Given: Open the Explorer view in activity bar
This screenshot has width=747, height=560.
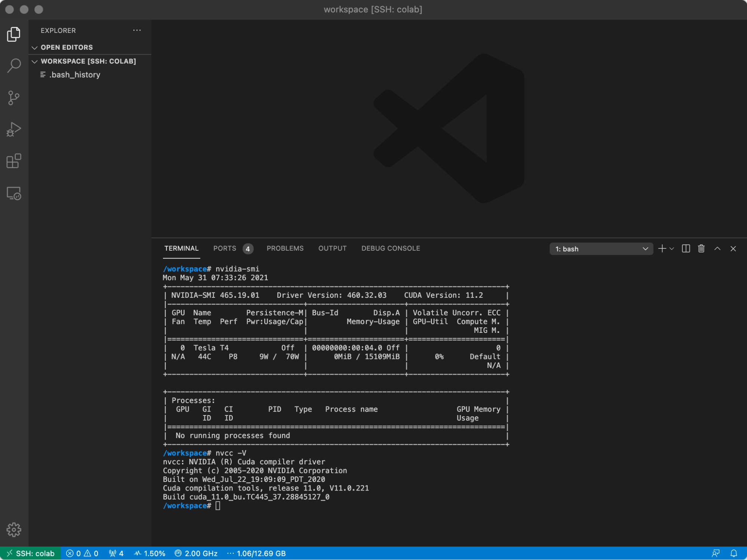Looking at the screenshot, I should (14, 34).
